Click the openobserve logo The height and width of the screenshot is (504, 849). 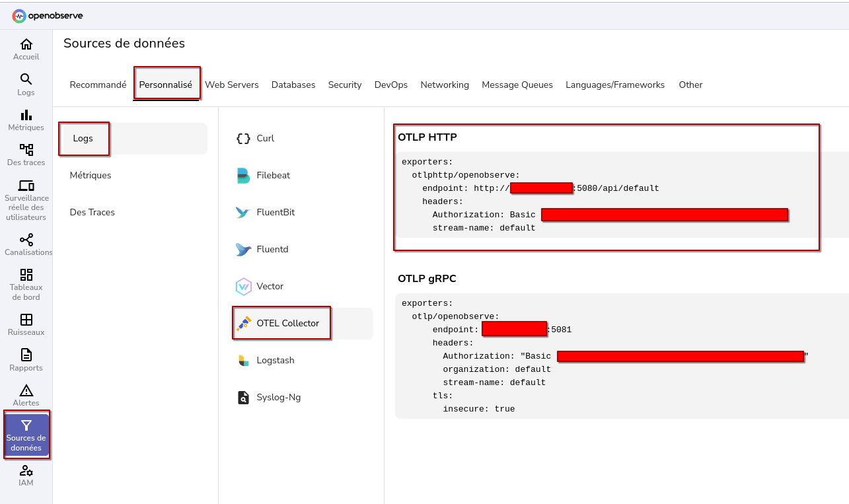point(48,16)
